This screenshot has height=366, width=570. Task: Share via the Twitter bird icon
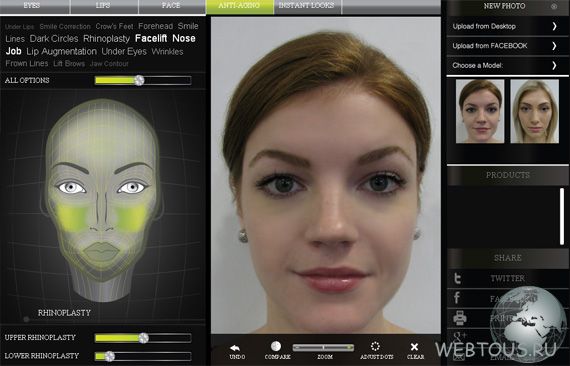(x=458, y=278)
